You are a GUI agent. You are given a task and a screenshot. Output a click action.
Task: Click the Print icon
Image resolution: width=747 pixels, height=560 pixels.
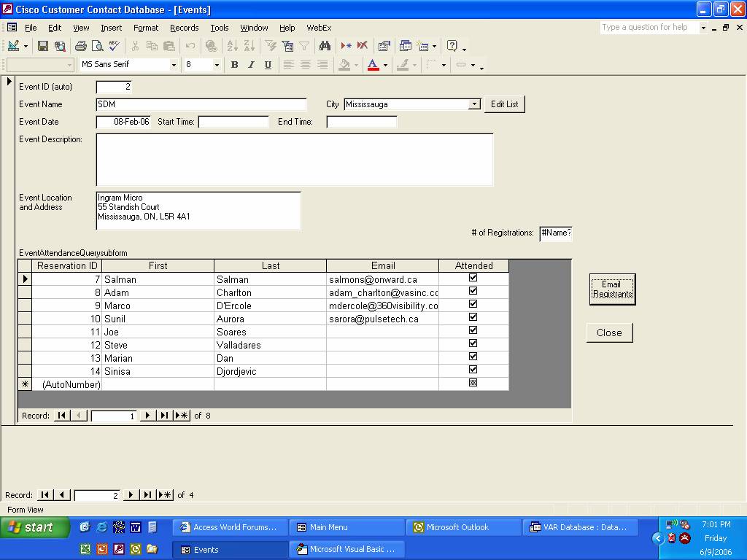[x=81, y=46]
